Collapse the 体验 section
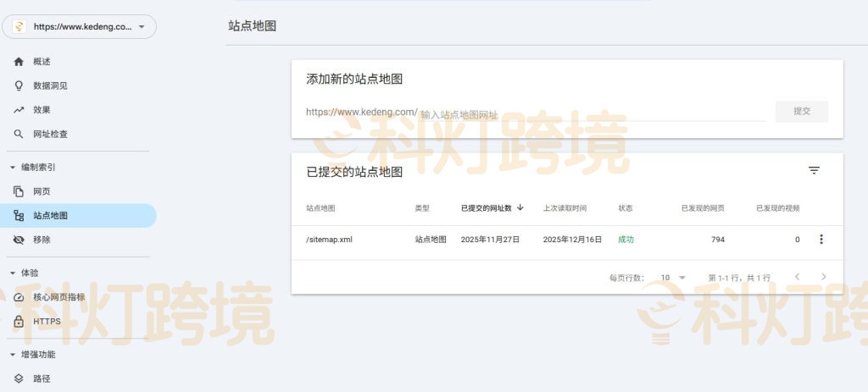The width and height of the screenshot is (868, 392). [x=25, y=273]
